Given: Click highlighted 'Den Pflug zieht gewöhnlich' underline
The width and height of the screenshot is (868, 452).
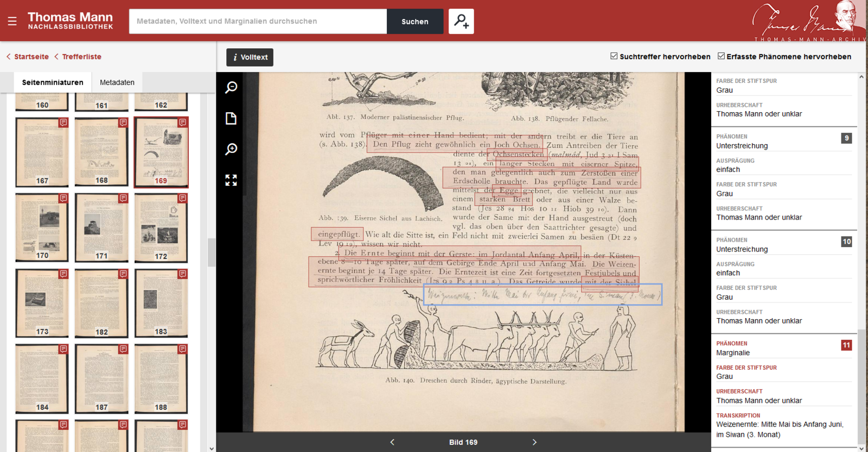Looking at the screenshot, I should [x=455, y=145].
